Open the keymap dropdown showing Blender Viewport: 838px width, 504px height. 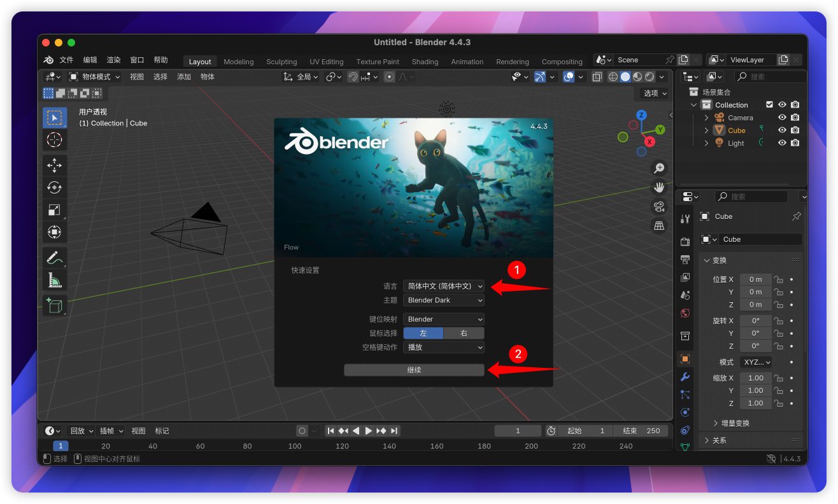(x=444, y=319)
